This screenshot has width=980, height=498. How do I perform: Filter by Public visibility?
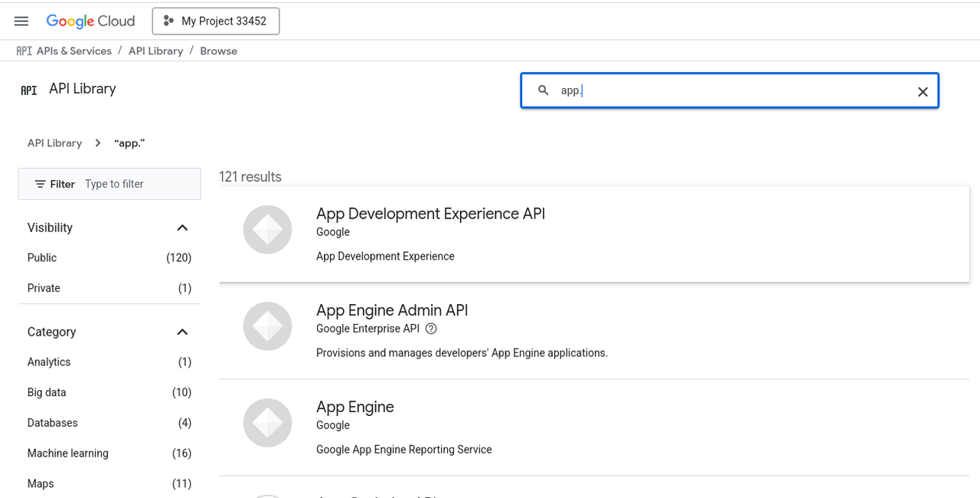42,258
